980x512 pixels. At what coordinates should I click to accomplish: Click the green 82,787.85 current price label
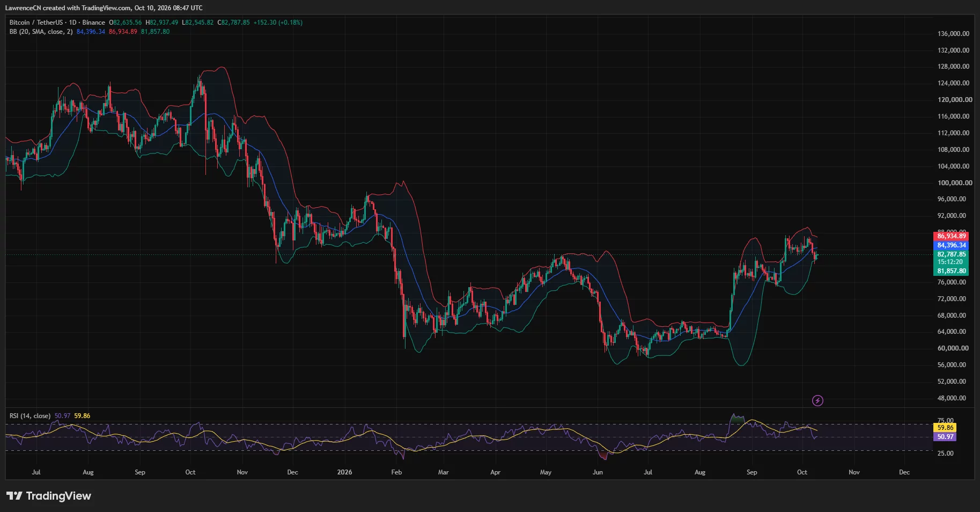pyautogui.click(x=951, y=254)
